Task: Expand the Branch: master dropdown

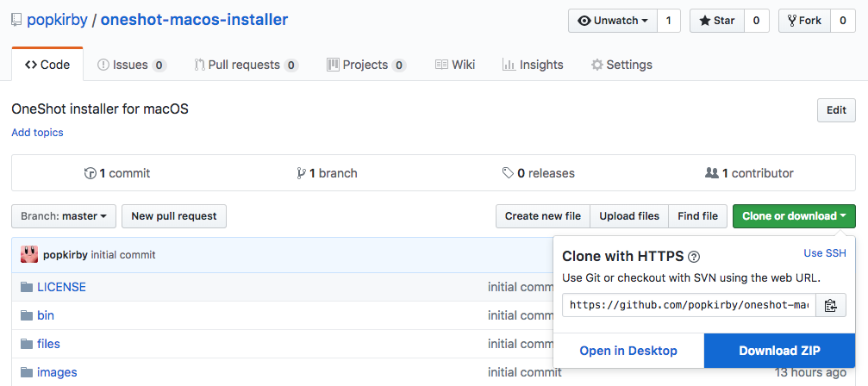Action: pyautogui.click(x=64, y=216)
